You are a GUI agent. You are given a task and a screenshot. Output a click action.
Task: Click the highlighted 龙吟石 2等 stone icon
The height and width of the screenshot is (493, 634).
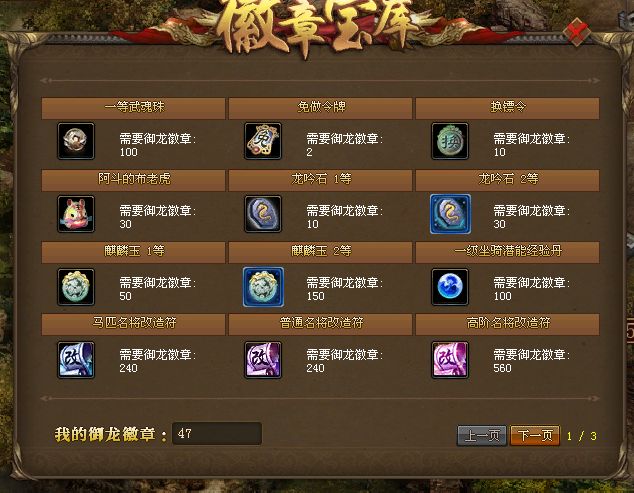point(450,214)
